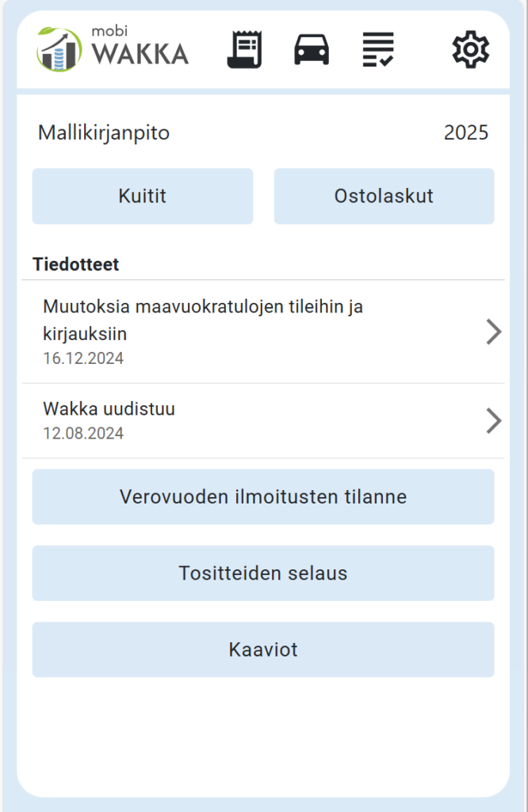Select the Mallikirjanpito company name
Viewport: 528px width, 812px height.
pyautogui.click(x=104, y=133)
